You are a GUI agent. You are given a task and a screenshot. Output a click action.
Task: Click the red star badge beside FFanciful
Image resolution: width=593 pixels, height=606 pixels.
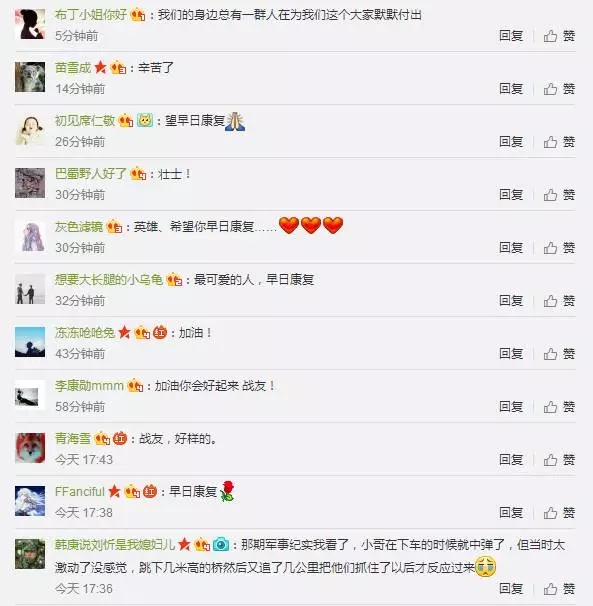(114, 491)
